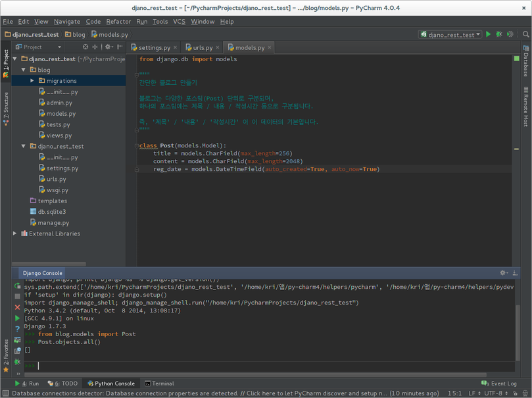This screenshot has height=398, width=532.
Task: Open the Refactor menu
Action: [118, 21]
